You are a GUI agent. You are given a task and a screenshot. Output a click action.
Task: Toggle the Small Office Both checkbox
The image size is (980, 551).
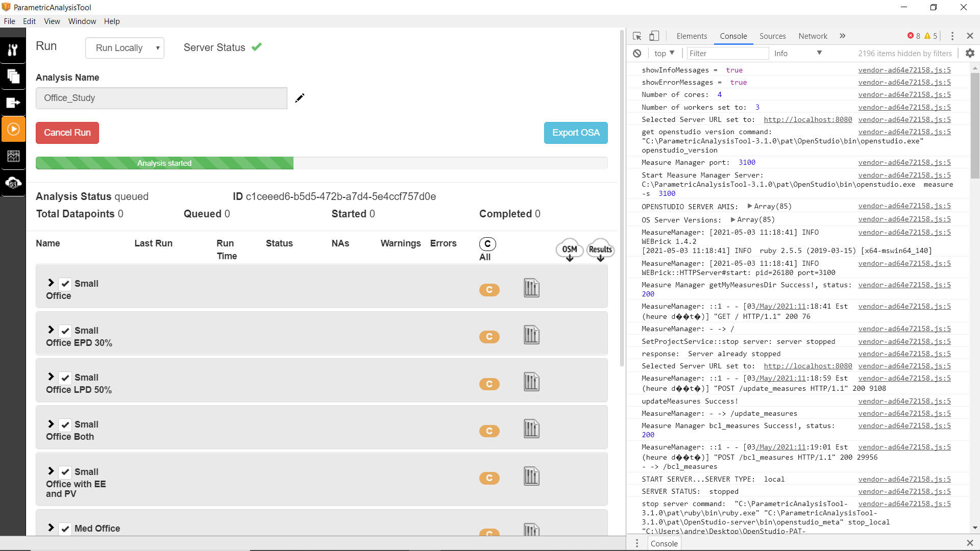point(65,424)
